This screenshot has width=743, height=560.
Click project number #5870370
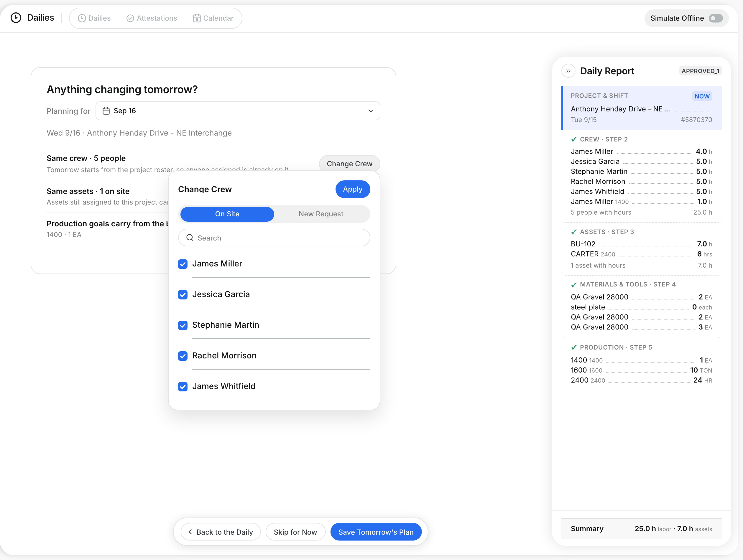pos(696,120)
